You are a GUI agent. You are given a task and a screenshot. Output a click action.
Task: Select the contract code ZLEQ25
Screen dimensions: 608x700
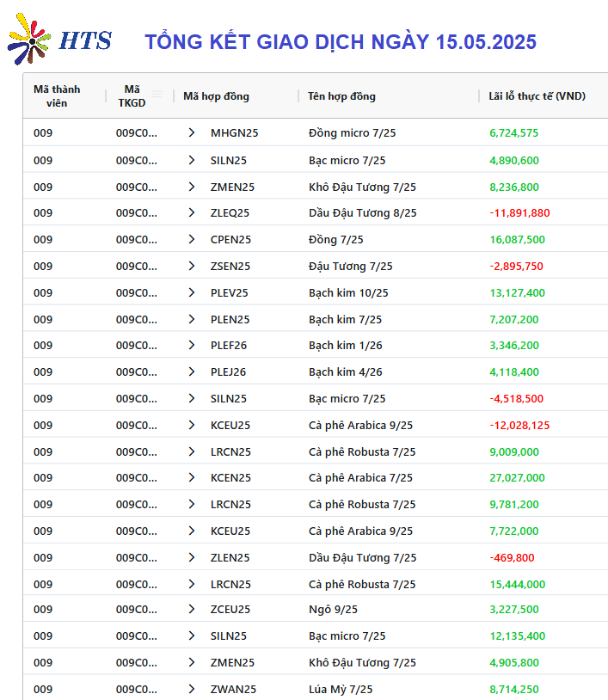point(230,213)
